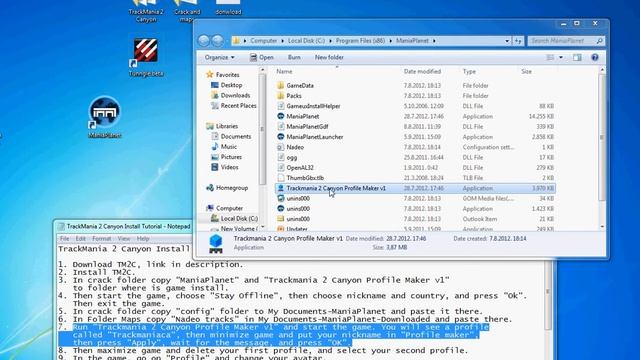The image size is (640, 360).
Task: Expand the arrow after Local Disk (C:) breadcrumb
Action: tap(331, 41)
